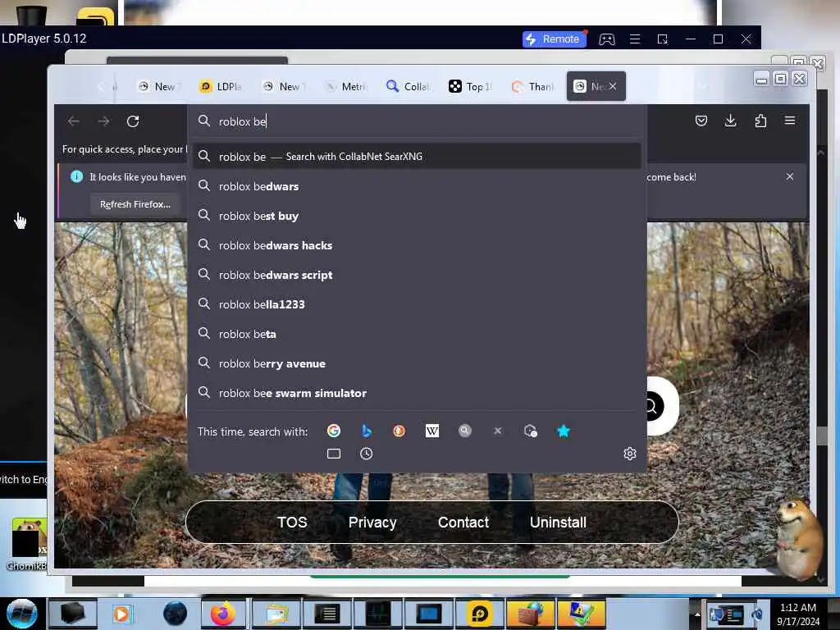Open LDPlayer yellow taskbar icon
Viewport: 840px width, 630px height.
point(479,614)
